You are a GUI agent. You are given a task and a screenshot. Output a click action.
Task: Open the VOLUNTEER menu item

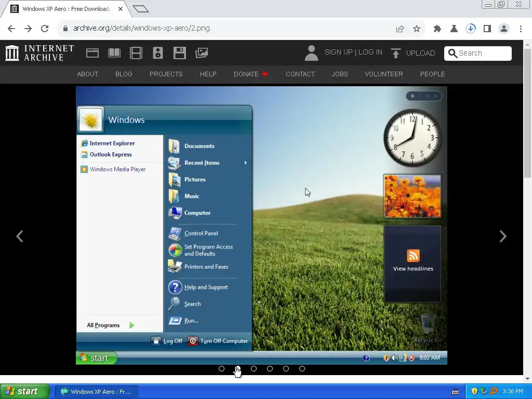(x=384, y=74)
